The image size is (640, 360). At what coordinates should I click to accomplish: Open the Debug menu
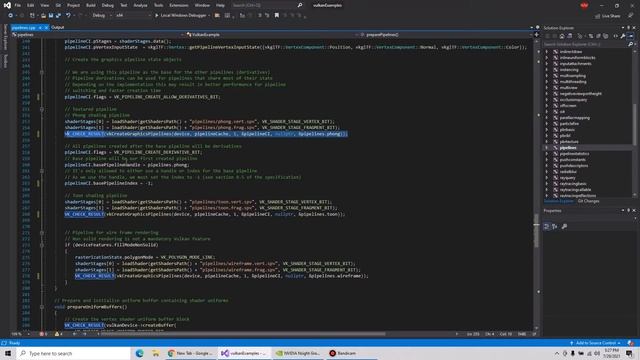tap(108, 5)
